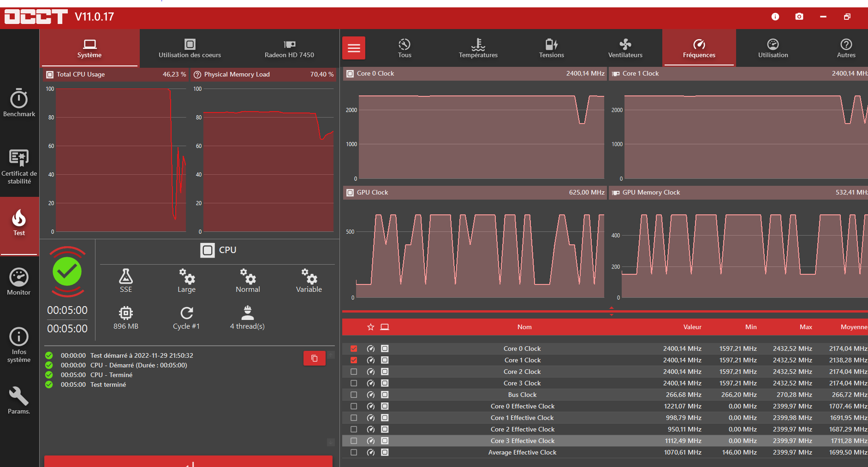This screenshot has width=868, height=467.
Task: Click square icon in Core 3 Clock row
Action: (385, 383)
